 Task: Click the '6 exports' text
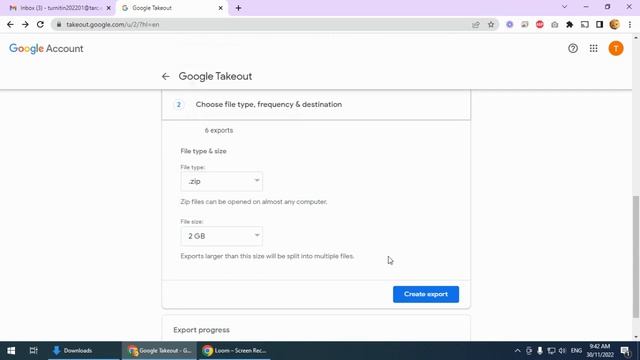tap(219, 130)
